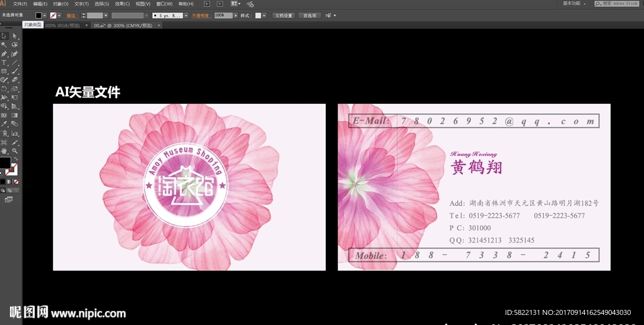Screen dimensions: 644x325
Task: Expand the opacity 100% flyout arrow
Action: pyautogui.click(x=235, y=16)
